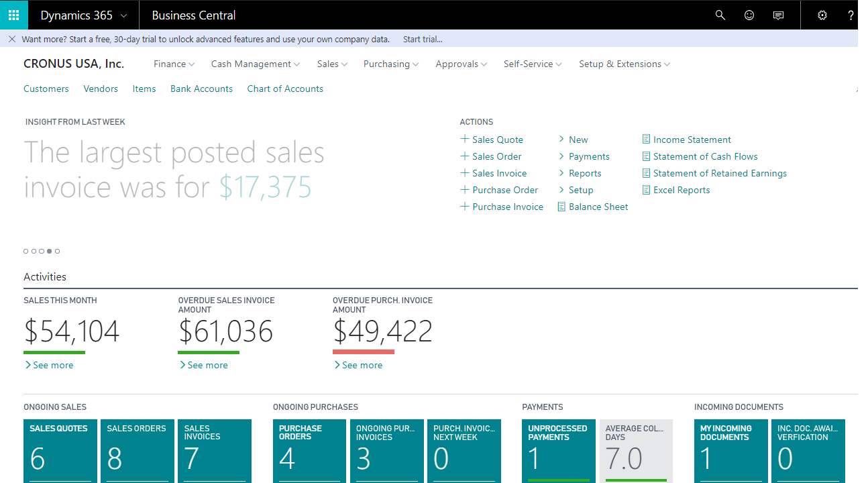Open the settings gear icon
868x483 pixels.
tap(822, 15)
